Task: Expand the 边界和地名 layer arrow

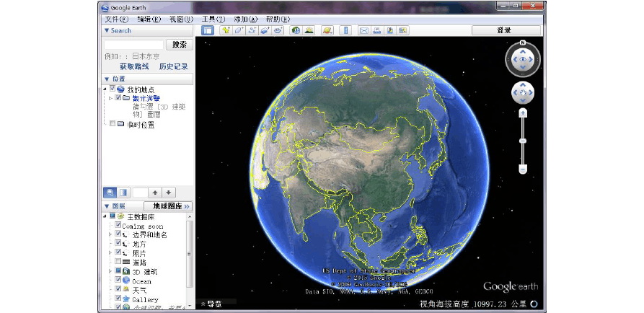Action: [110, 234]
